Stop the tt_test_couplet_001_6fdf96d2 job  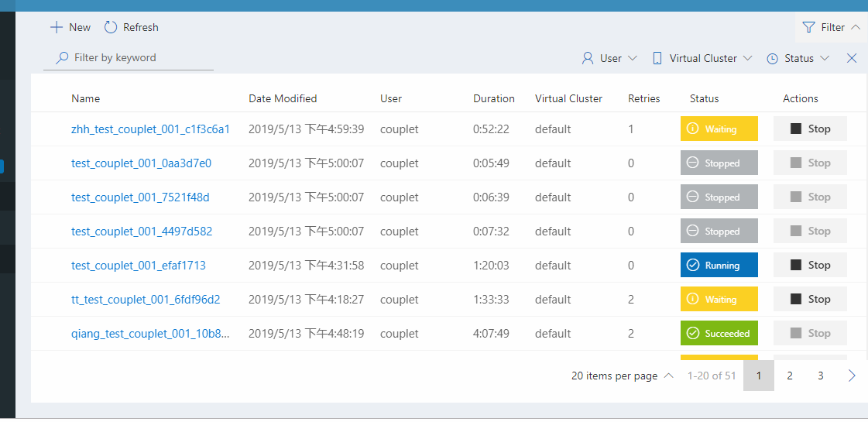pos(810,300)
